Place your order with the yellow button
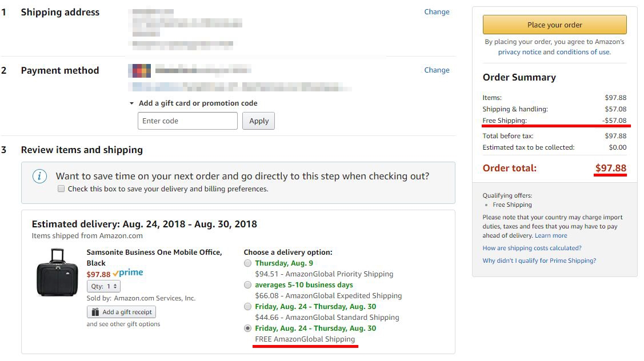644x361 pixels. [554, 25]
